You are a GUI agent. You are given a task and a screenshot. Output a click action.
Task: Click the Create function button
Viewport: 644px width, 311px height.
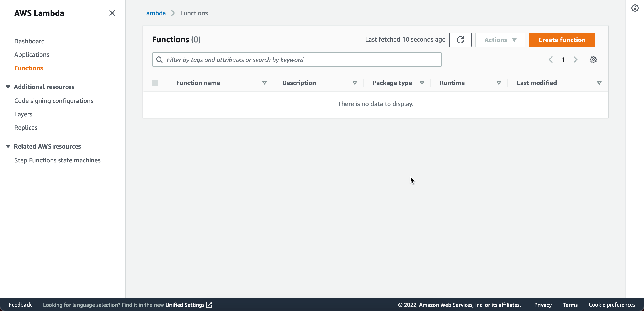coord(562,40)
